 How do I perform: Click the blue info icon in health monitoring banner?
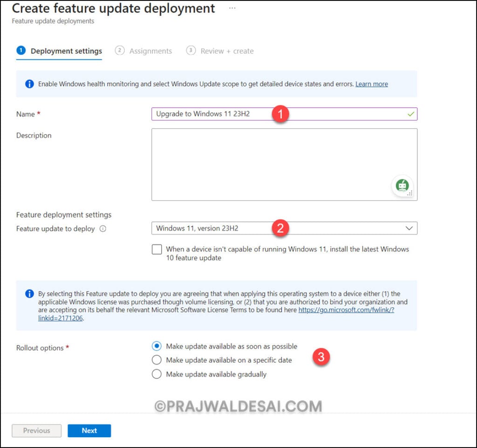click(x=29, y=84)
